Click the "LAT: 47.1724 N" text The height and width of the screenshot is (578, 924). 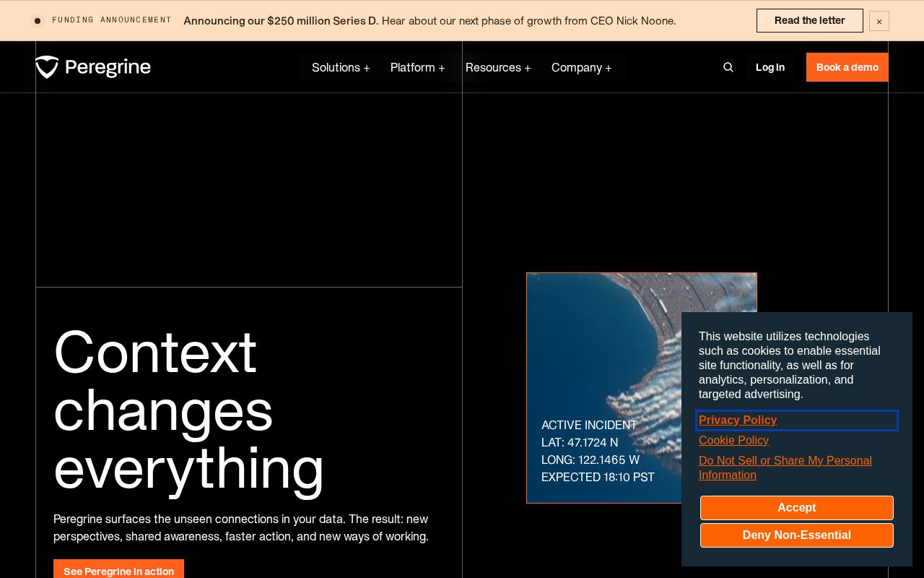pyautogui.click(x=580, y=442)
